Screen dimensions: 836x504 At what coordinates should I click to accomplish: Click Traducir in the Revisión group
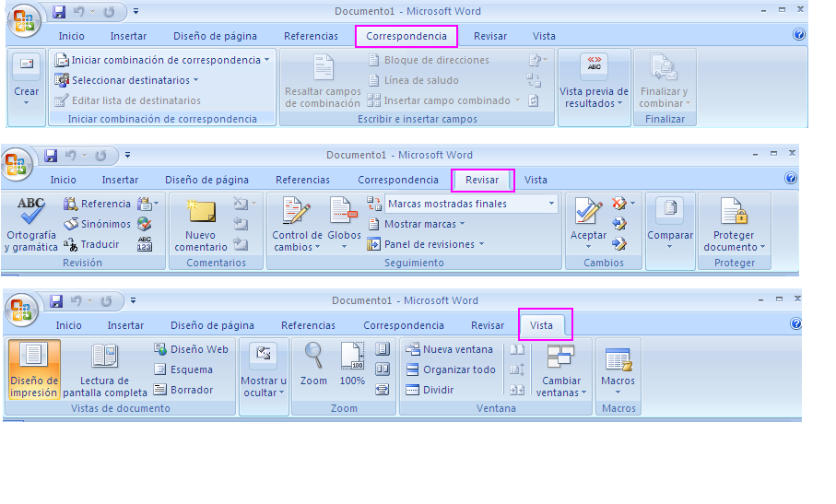(x=91, y=244)
